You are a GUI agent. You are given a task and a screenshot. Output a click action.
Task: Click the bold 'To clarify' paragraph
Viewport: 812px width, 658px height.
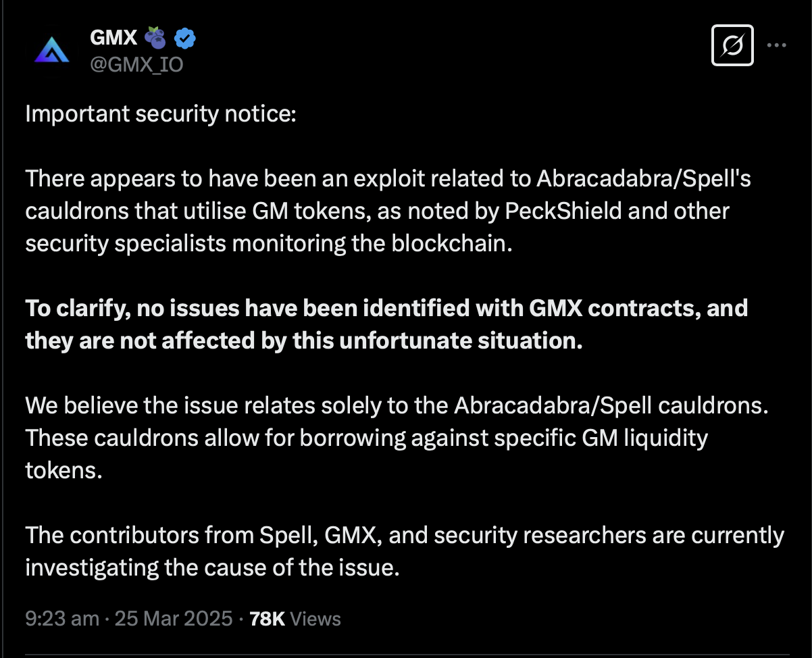click(x=386, y=324)
